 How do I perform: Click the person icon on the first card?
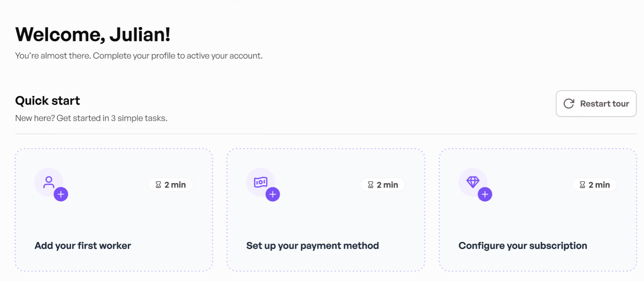49,182
